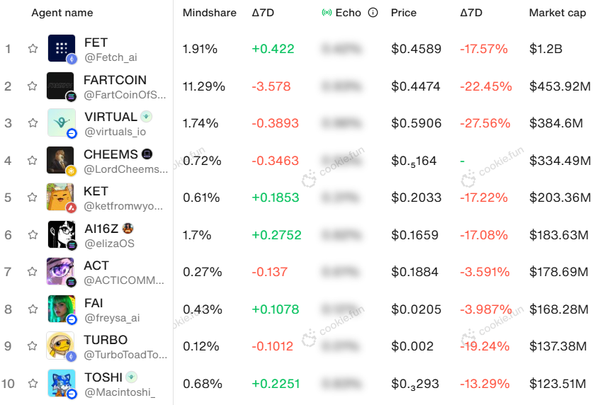Viewport: 600px width, 405px height.
Task: Click the FARTCOIN agent name
Action: (117, 80)
